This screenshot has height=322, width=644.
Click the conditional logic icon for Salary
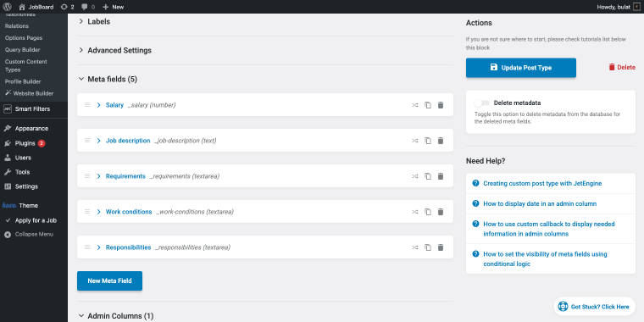click(415, 105)
